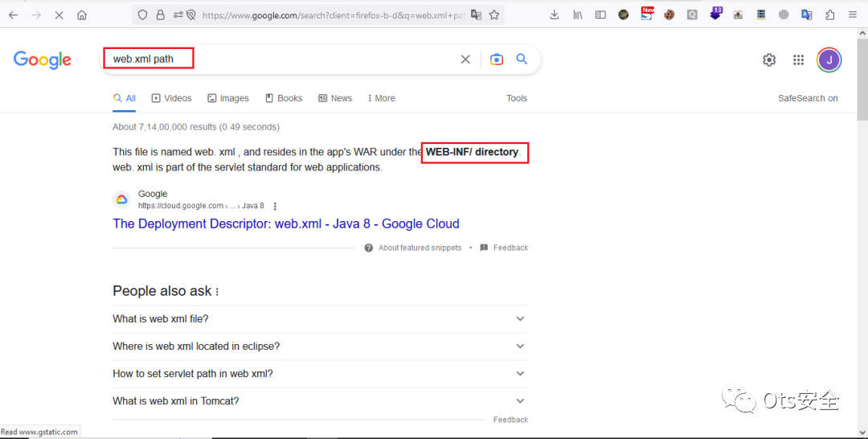The image size is (868, 439).
Task: Open the cloud.google.com breadcrumb URL
Action: pyautogui.click(x=201, y=205)
